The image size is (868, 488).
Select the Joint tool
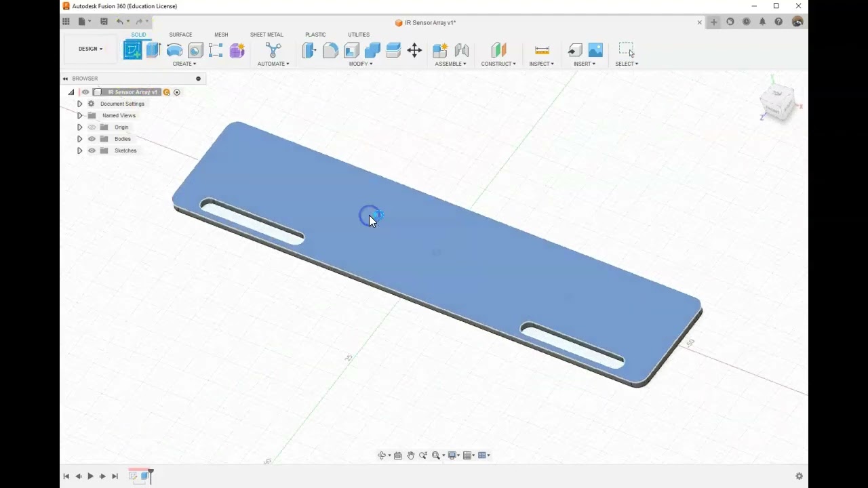462,50
